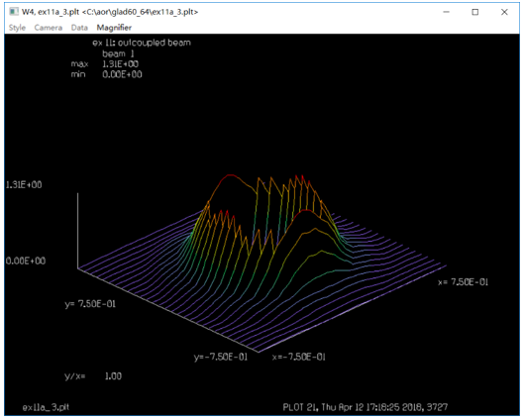Click the PLOT 21 timestamp footer text

tap(366, 407)
